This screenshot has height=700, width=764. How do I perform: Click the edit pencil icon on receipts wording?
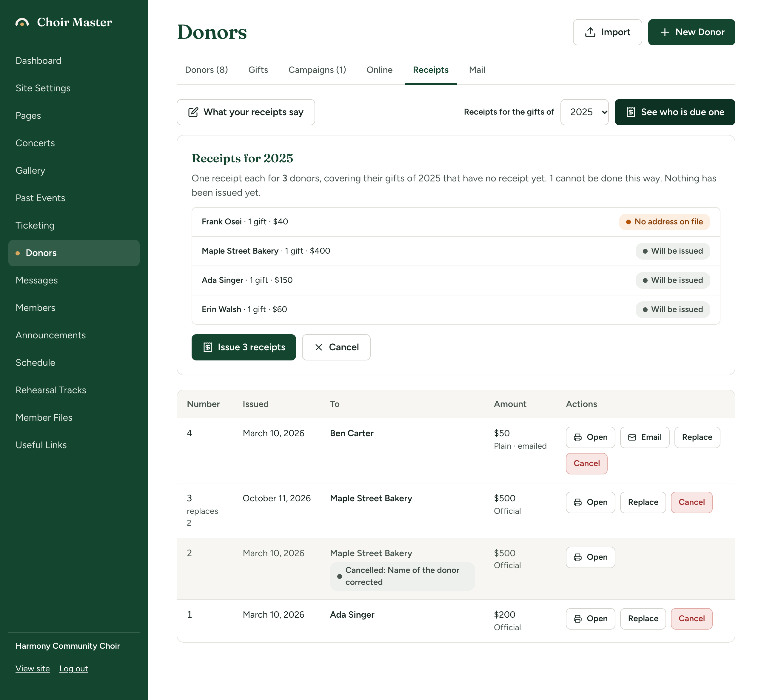click(x=193, y=112)
